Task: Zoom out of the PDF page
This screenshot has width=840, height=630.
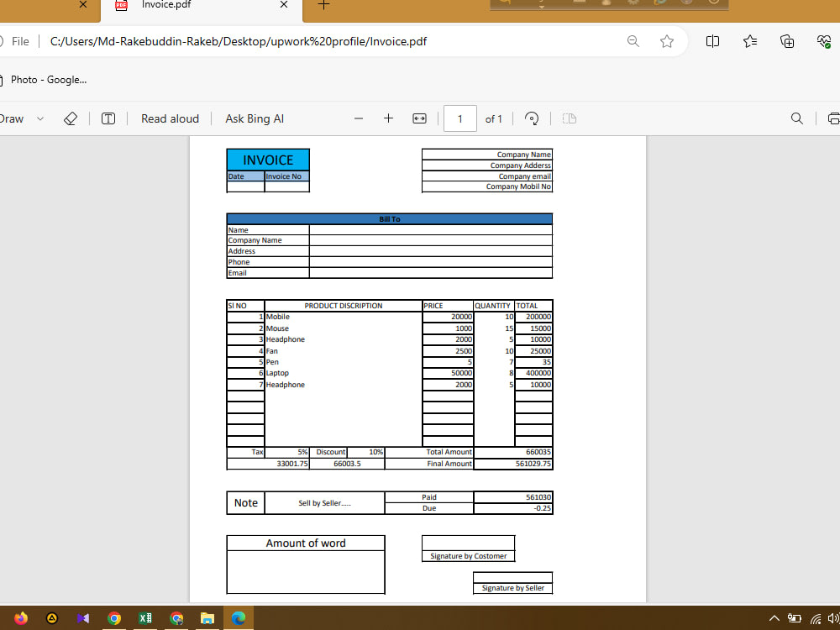Action: tap(359, 118)
